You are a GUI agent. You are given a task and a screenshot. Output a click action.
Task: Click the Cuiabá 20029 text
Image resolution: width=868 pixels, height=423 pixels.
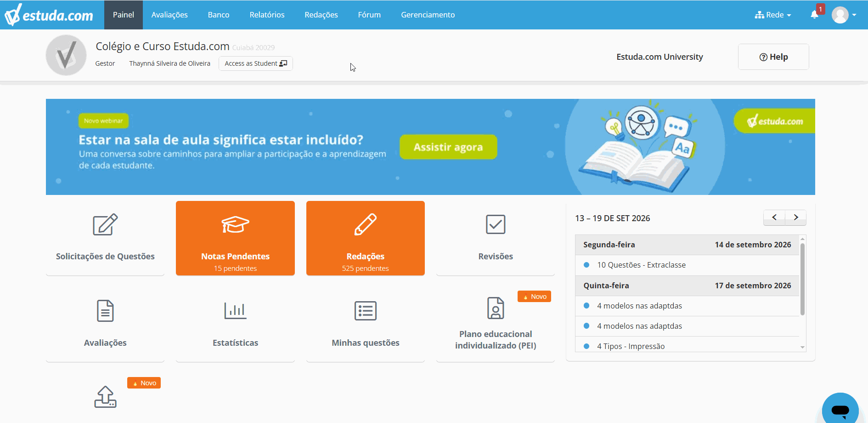254,48
